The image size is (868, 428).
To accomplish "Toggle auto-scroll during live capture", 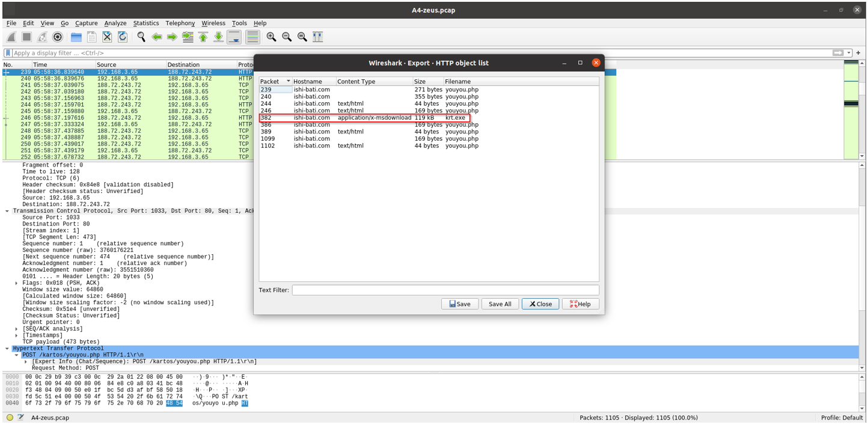I will pos(234,37).
